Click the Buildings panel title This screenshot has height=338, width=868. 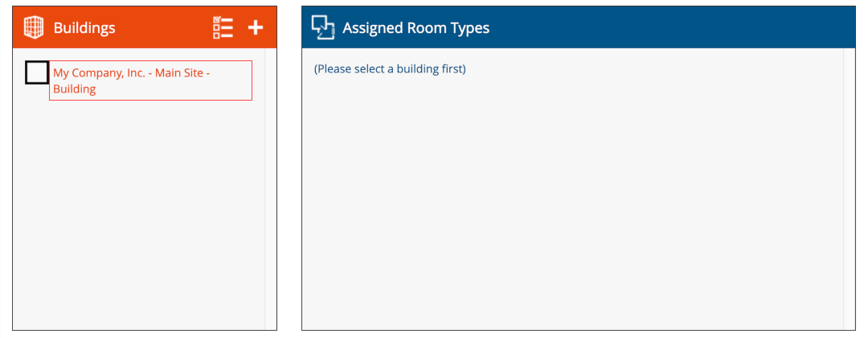click(84, 28)
